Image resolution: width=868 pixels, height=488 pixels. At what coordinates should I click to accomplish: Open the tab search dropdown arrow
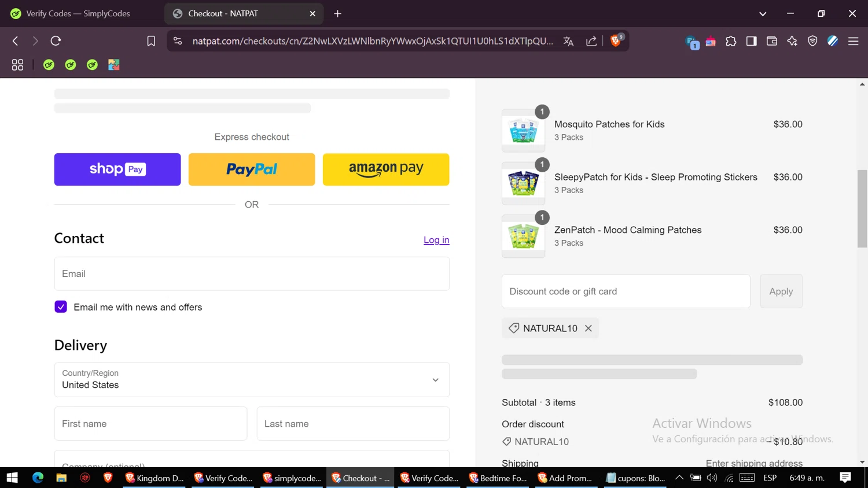click(x=763, y=13)
